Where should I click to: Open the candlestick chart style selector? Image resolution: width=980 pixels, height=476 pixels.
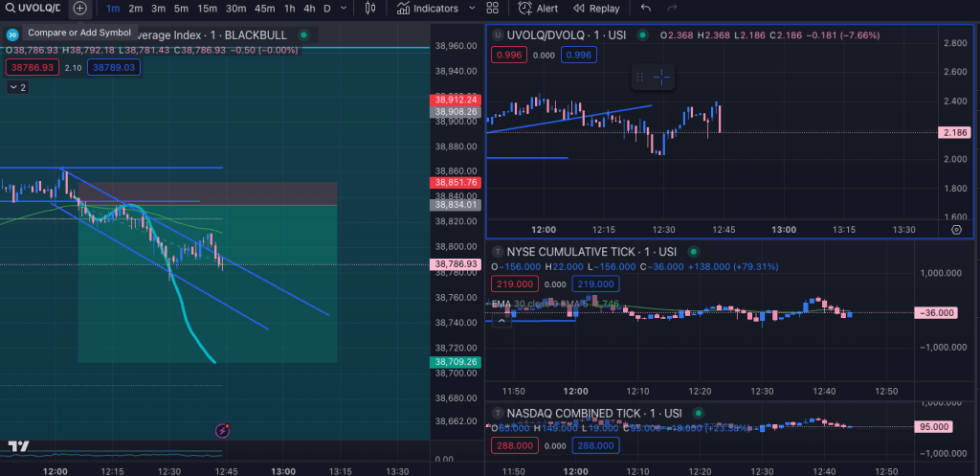point(371,8)
